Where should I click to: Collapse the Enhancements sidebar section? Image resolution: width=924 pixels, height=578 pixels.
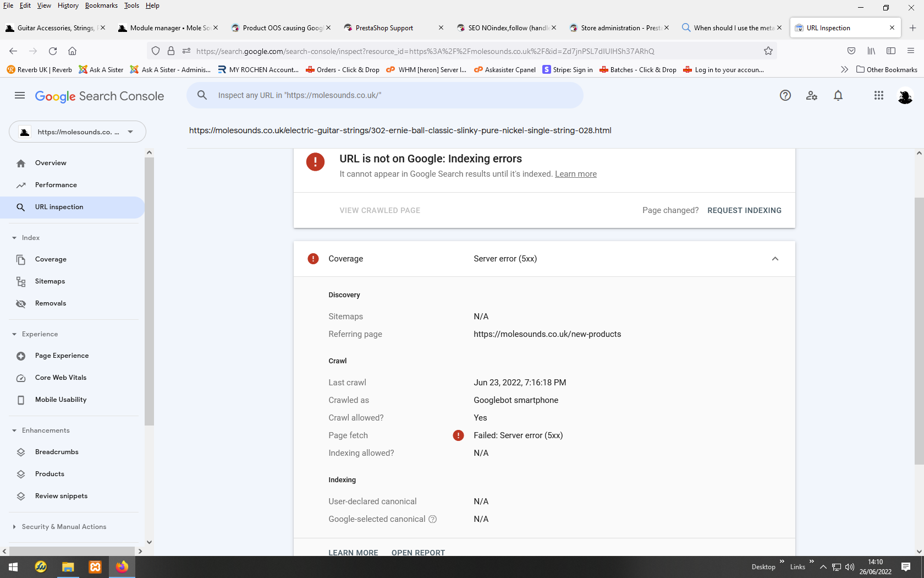[x=14, y=430]
